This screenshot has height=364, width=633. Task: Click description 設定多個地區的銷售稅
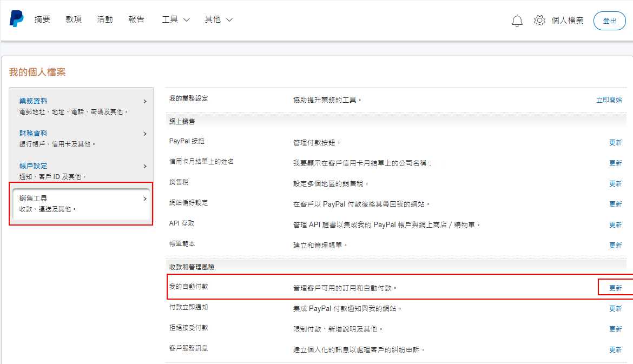(x=331, y=183)
